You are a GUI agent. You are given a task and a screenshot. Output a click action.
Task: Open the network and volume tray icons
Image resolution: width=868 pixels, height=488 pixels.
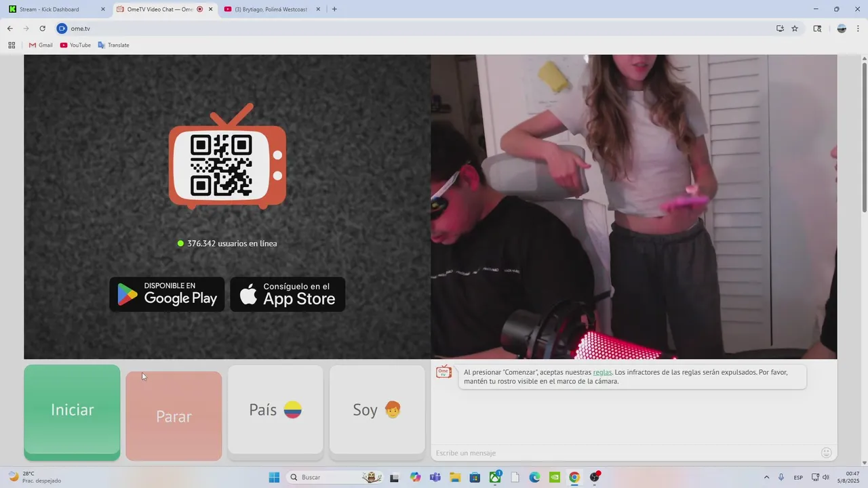point(820,477)
